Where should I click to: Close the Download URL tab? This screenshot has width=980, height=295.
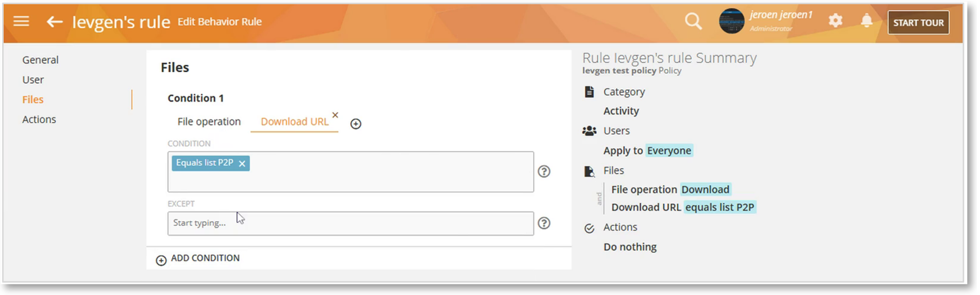point(335,115)
